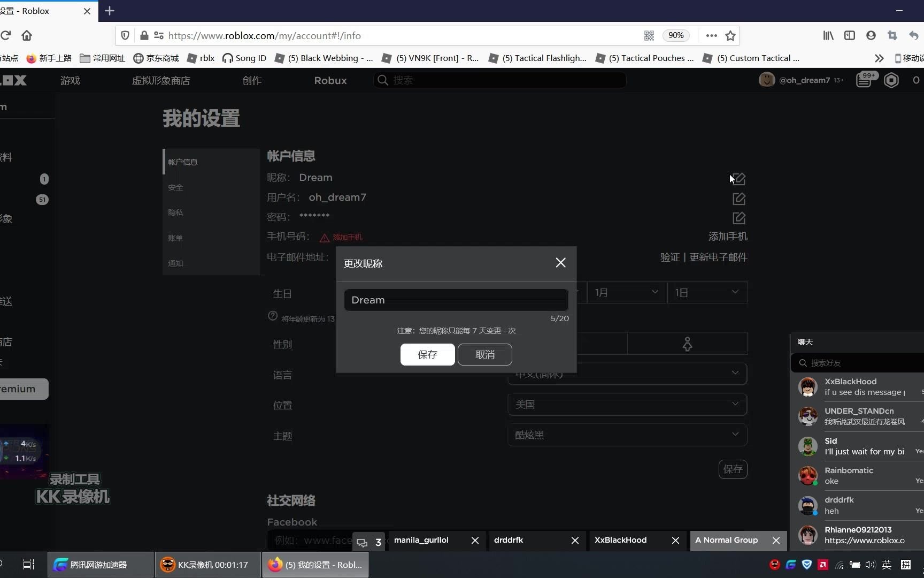Select the 帐户信息 settings tab
Viewport: 924px width, 578px height.
(211, 162)
